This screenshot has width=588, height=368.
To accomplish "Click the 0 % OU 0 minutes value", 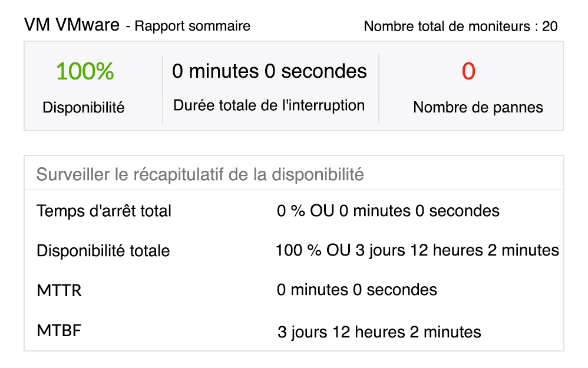I will (388, 210).
